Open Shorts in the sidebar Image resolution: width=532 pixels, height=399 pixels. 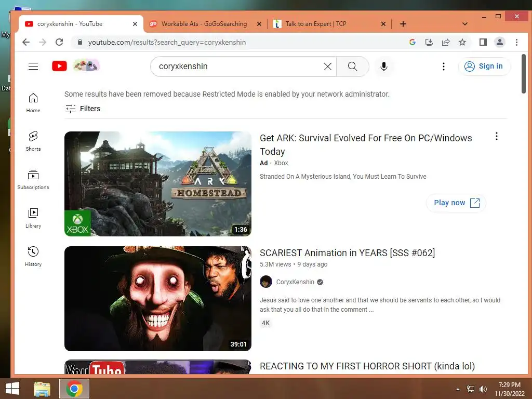tap(33, 141)
